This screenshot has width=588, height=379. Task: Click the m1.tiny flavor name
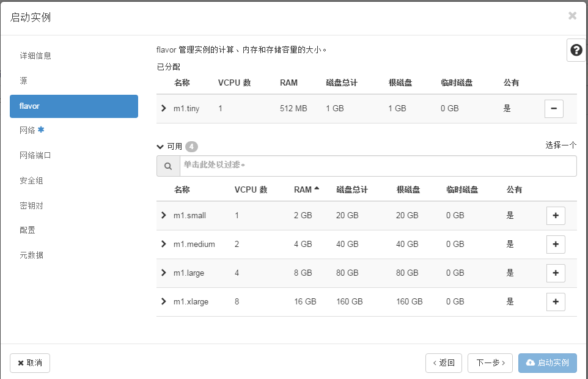186,109
